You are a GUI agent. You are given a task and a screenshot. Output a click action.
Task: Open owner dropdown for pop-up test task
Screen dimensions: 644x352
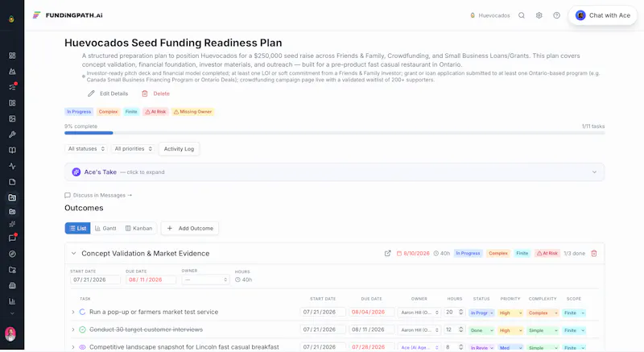419,313
